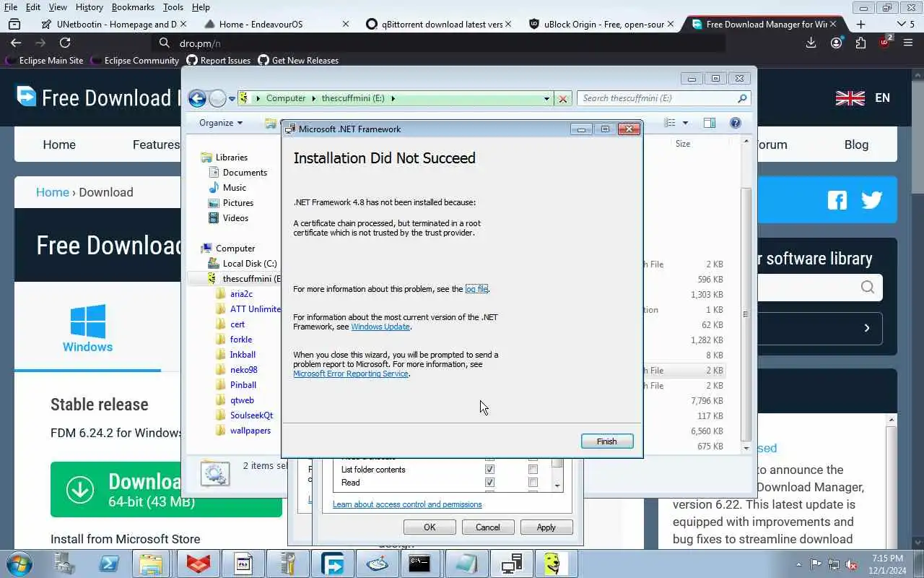Open the browser Edit menu
This screenshot has height=578, width=924.
pos(33,7)
